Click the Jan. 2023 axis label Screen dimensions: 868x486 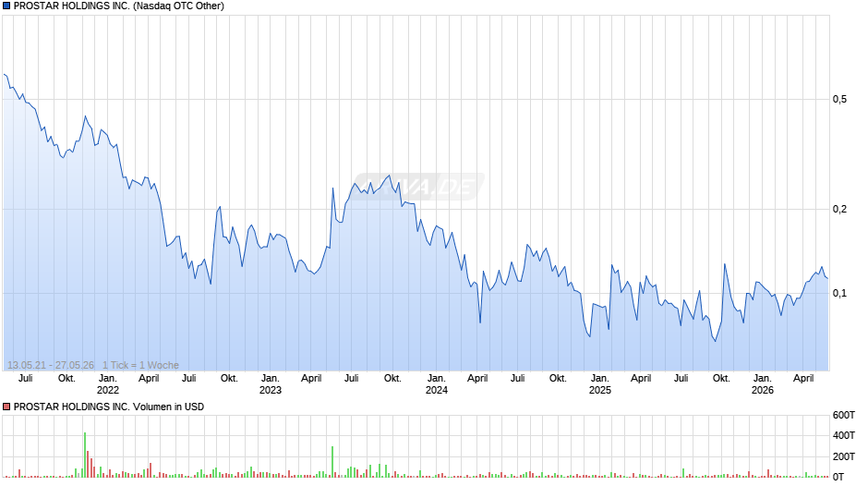click(x=271, y=384)
